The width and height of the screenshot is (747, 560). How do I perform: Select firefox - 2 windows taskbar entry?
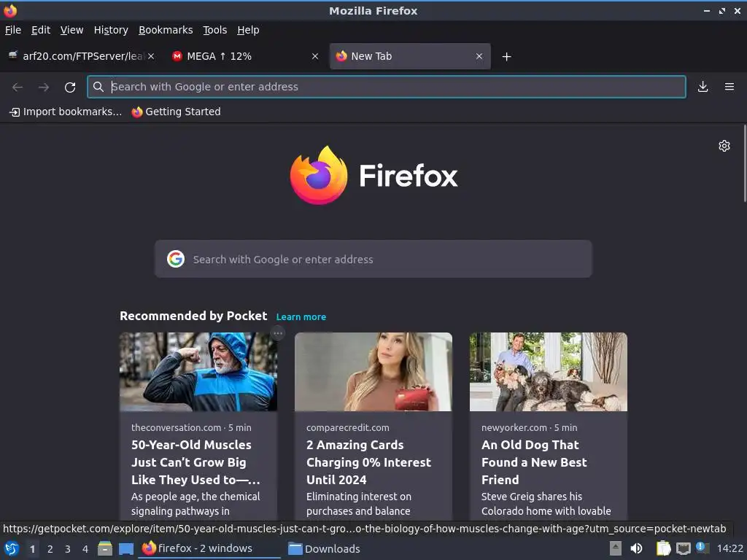click(209, 548)
